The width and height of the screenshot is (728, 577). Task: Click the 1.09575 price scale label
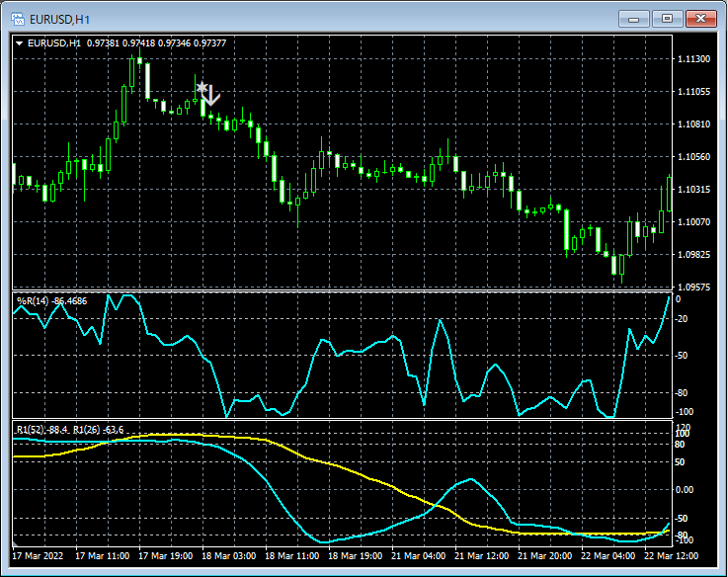tap(694, 288)
